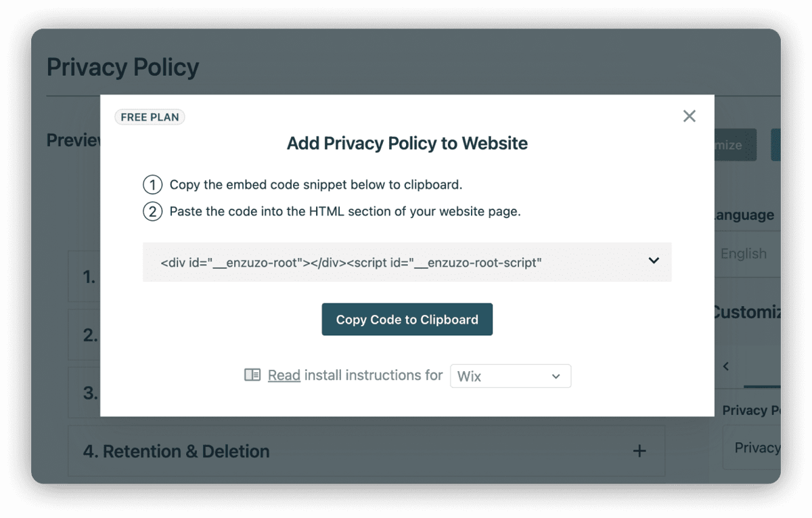The height and width of the screenshot is (518, 812).
Task: Click the Copy Code to Clipboard button
Action: pos(407,319)
